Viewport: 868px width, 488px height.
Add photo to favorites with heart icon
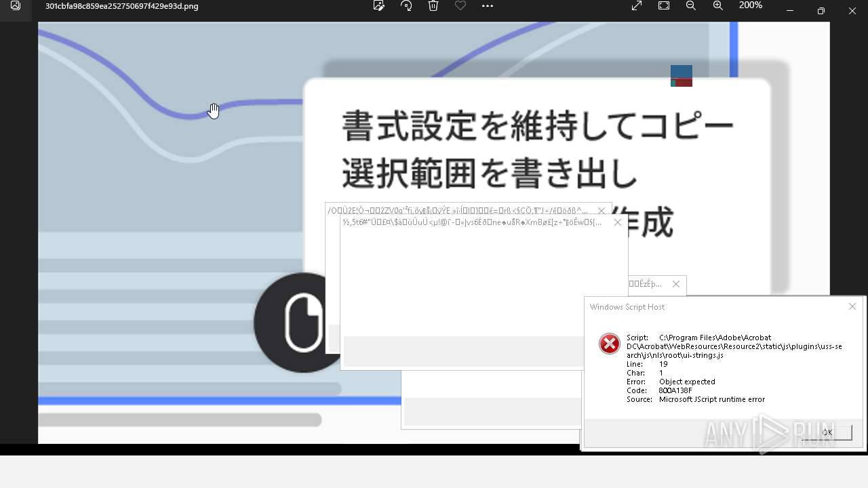tap(460, 6)
